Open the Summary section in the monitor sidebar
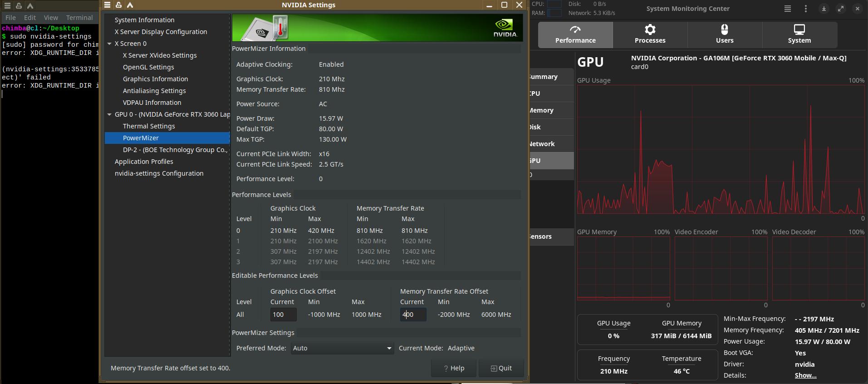Screen dimensions: 868x384 tap(552, 77)
